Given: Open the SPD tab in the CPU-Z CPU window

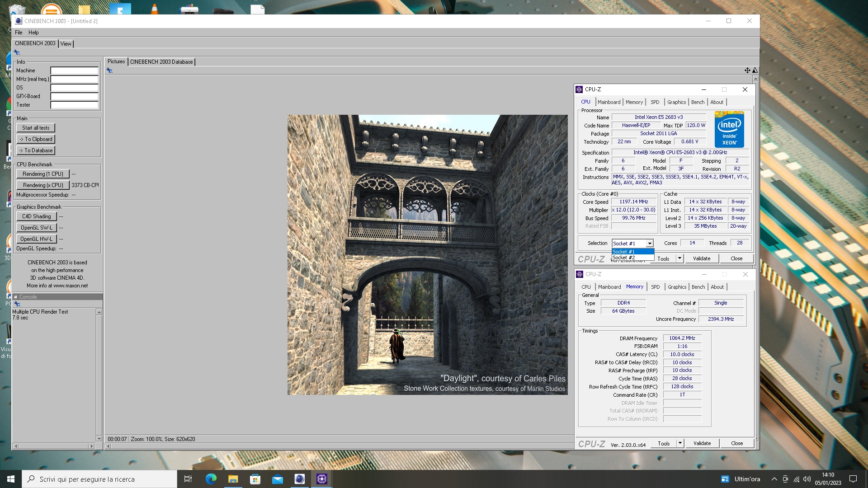Looking at the screenshot, I should [655, 102].
